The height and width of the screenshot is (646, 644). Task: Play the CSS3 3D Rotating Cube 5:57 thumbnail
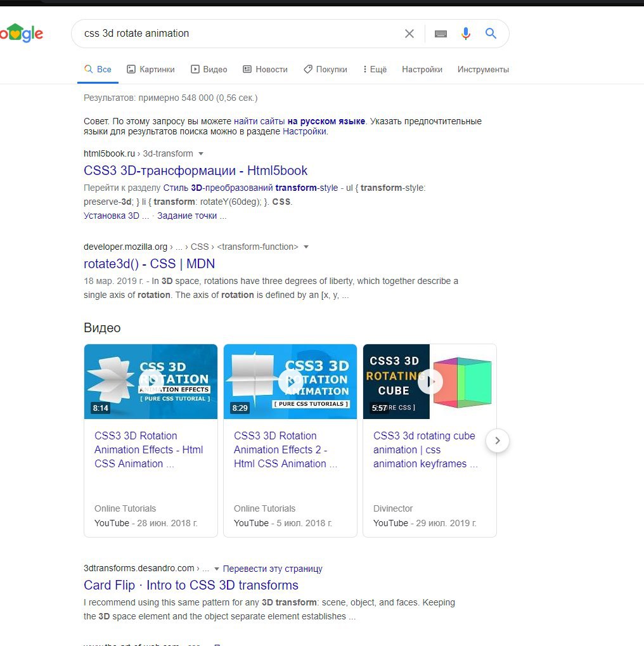pyautogui.click(x=430, y=382)
